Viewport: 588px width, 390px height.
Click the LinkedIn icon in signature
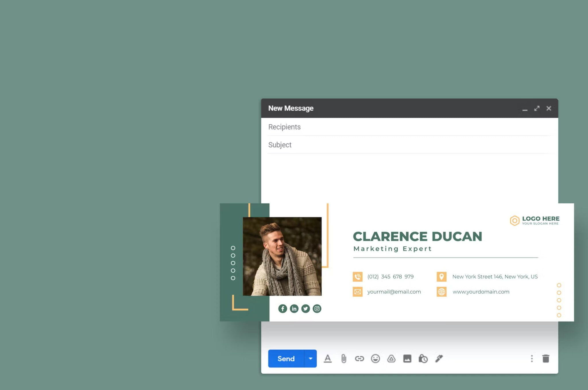click(x=294, y=308)
